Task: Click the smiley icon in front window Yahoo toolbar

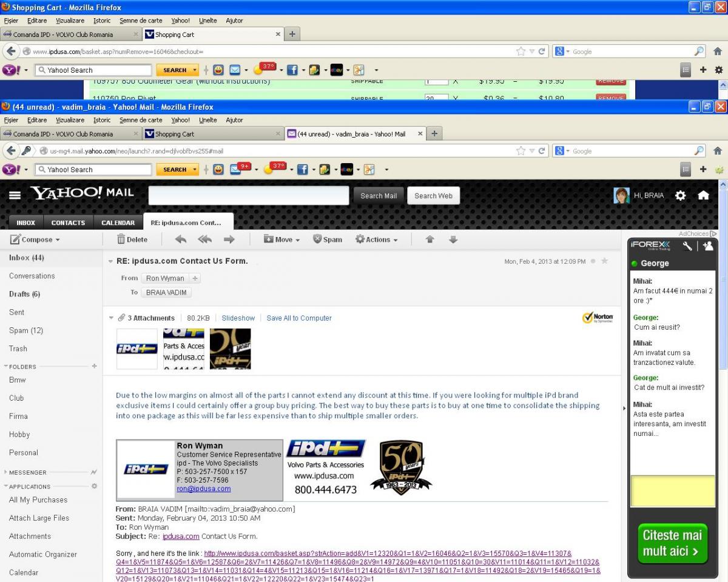Action: pos(218,170)
